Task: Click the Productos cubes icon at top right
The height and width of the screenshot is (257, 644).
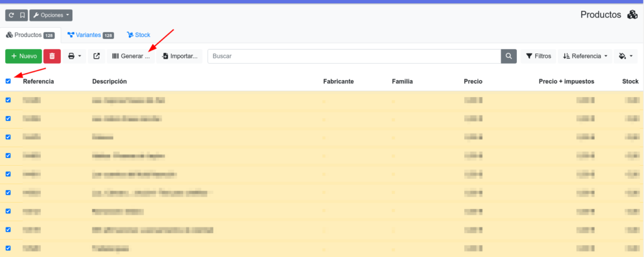Action: click(632, 14)
